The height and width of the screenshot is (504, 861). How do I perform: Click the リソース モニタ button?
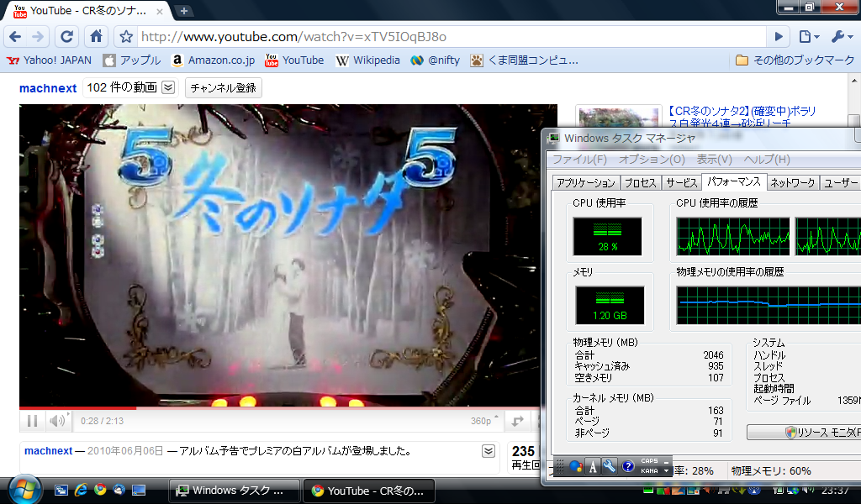pyautogui.click(x=803, y=432)
